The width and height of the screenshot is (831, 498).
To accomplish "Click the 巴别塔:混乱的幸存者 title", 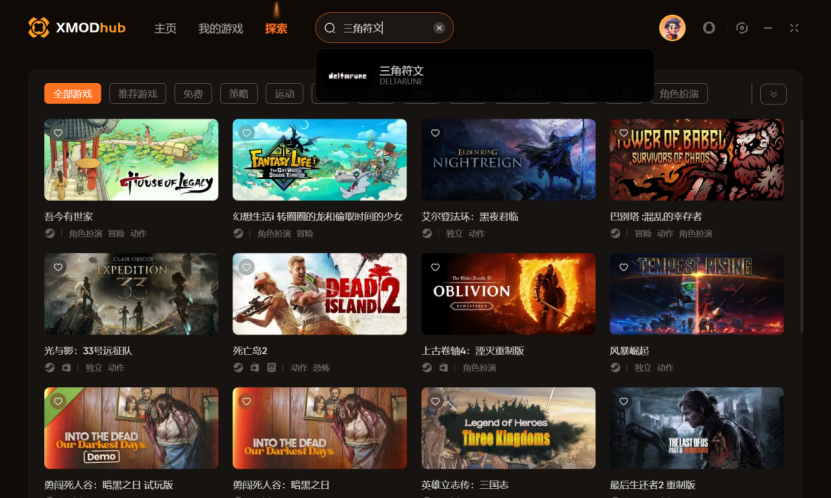I will pos(656,217).
